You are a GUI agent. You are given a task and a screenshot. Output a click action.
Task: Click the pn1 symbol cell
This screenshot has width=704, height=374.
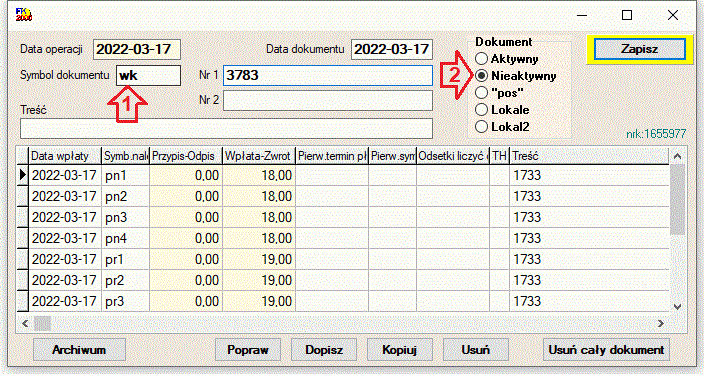125,175
